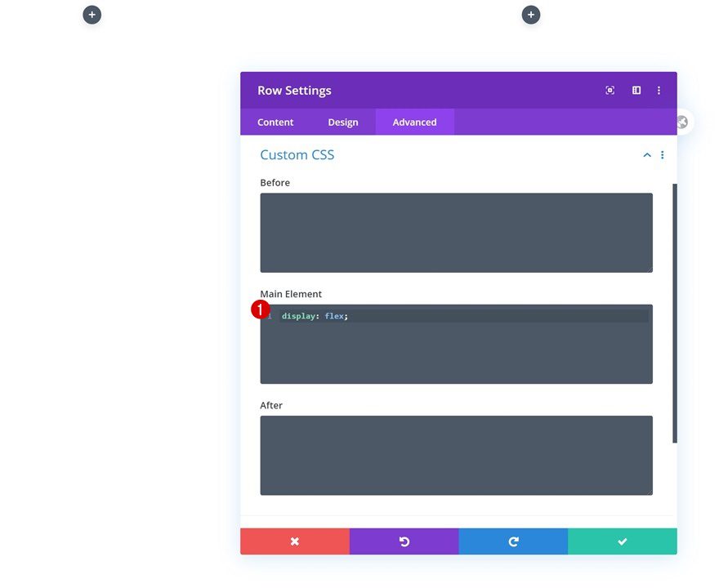This screenshot has width=719, height=588.
Task: Click the Custom CSS heading link
Action: pyautogui.click(x=297, y=154)
